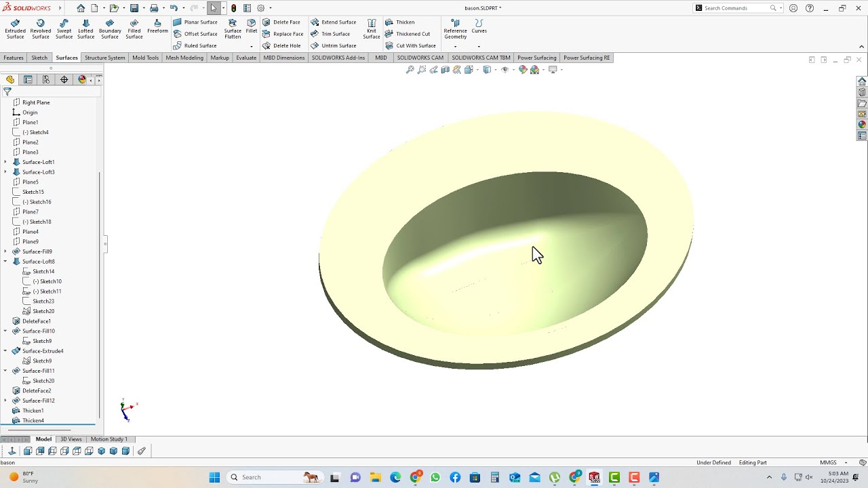868x488 pixels.
Task: Click the Normal To view icon
Action: click(x=12, y=451)
